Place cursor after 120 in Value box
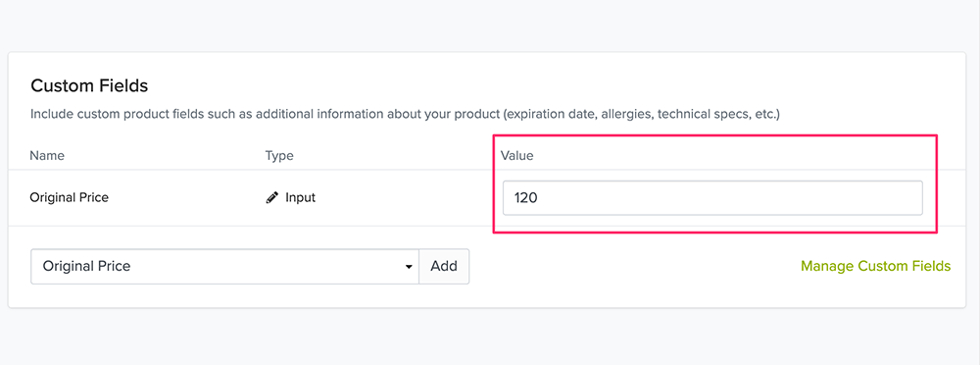The height and width of the screenshot is (365, 980). tap(540, 198)
